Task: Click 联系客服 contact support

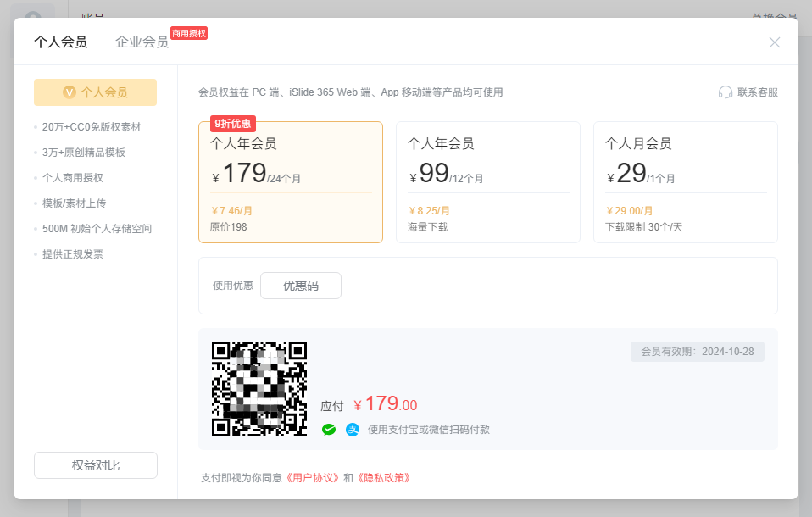Action: pyautogui.click(x=757, y=92)
